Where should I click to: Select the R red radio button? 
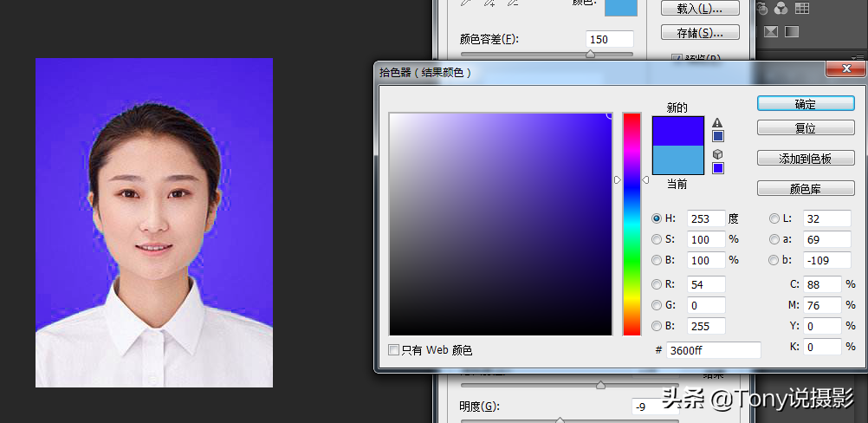coord(657,284)
